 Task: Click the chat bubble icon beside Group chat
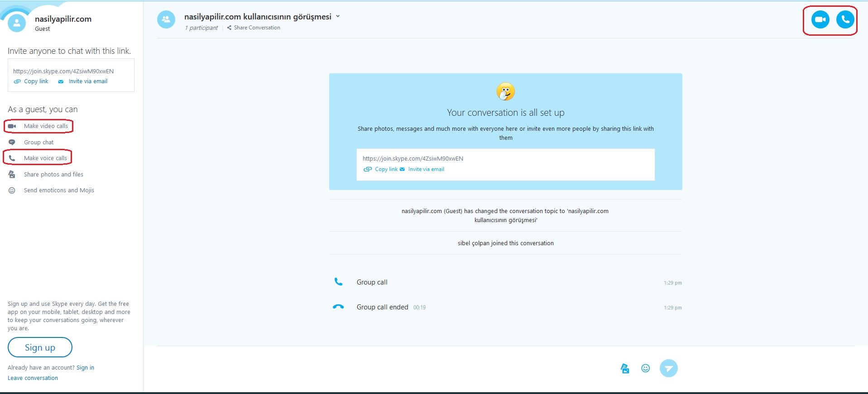[12, 142]
